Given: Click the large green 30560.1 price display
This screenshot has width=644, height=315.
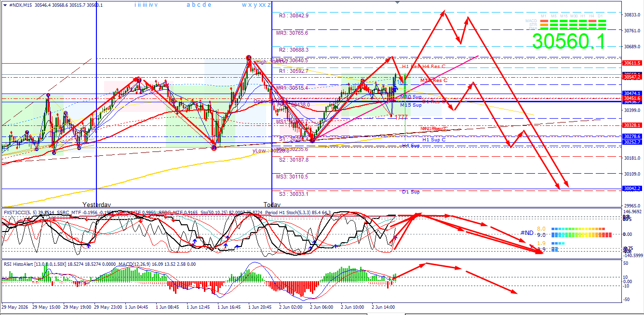Looking at the screenshot, I should coord(569,41).
